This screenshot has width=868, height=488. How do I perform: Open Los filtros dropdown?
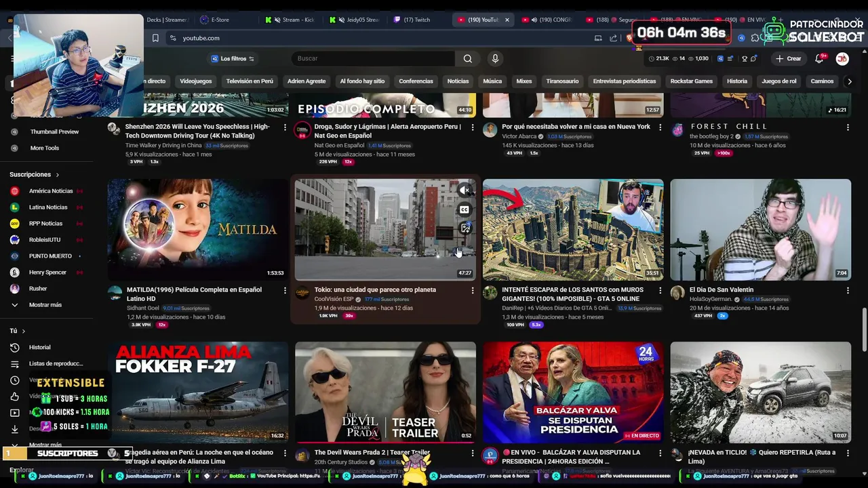pyautogui.click(x=233, y=58)
